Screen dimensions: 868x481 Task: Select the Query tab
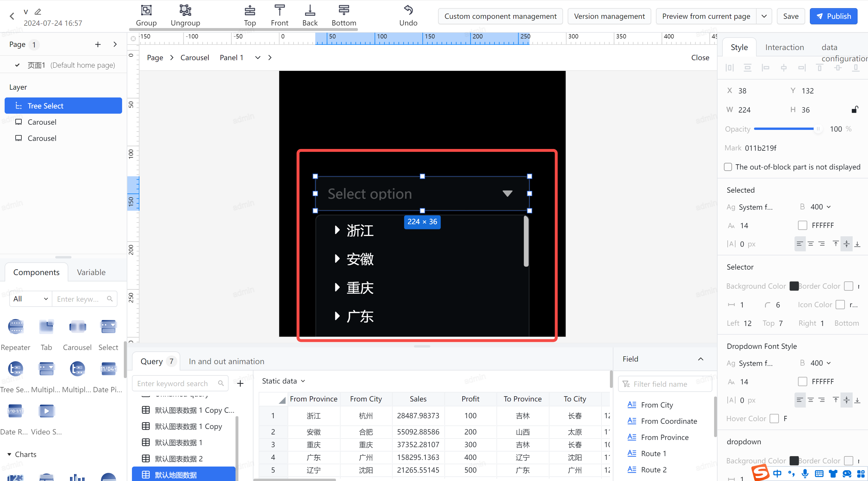click(156, 362)
